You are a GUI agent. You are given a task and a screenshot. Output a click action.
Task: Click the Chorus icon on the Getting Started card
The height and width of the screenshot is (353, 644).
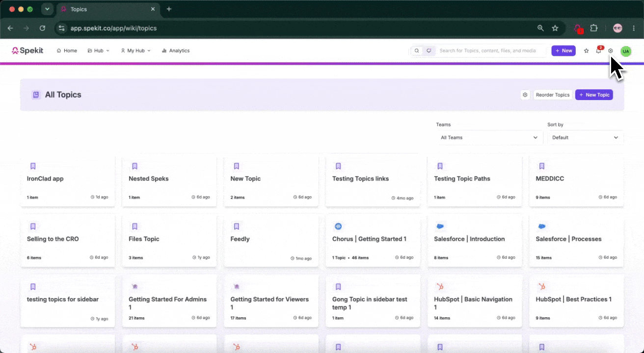tap(338, 227)
